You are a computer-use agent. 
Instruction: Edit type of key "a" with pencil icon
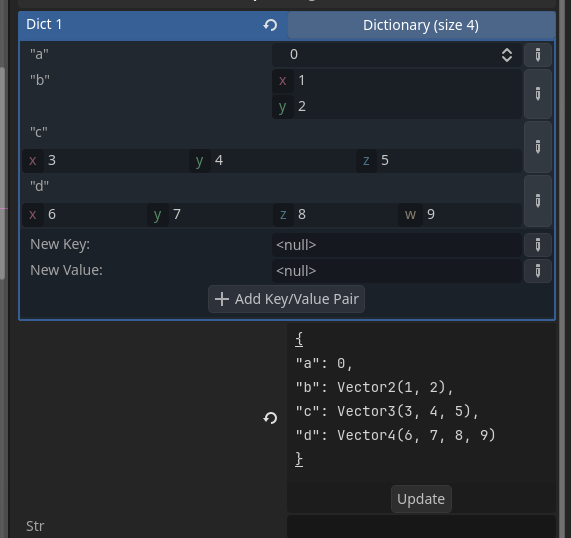[x=538, y=55]
